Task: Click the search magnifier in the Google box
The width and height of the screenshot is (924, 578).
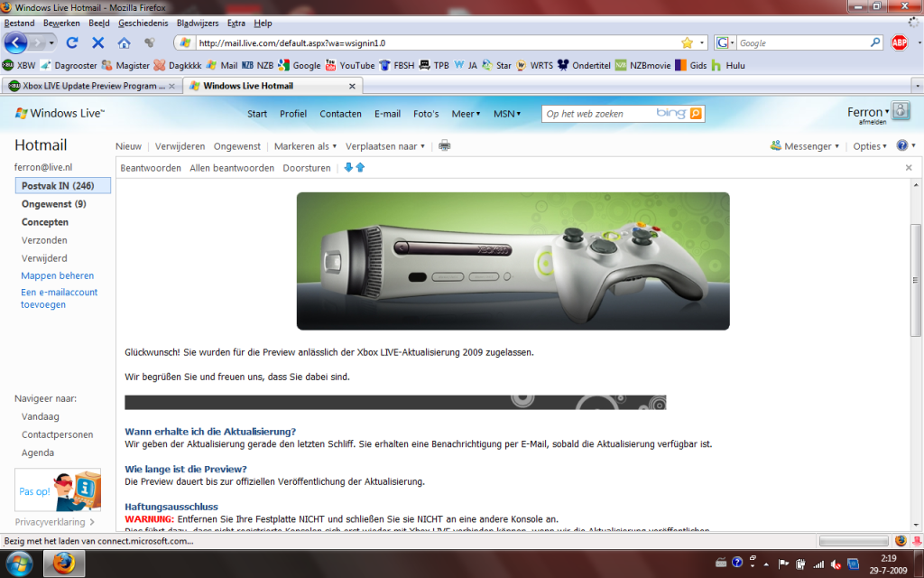Action: 875,42
